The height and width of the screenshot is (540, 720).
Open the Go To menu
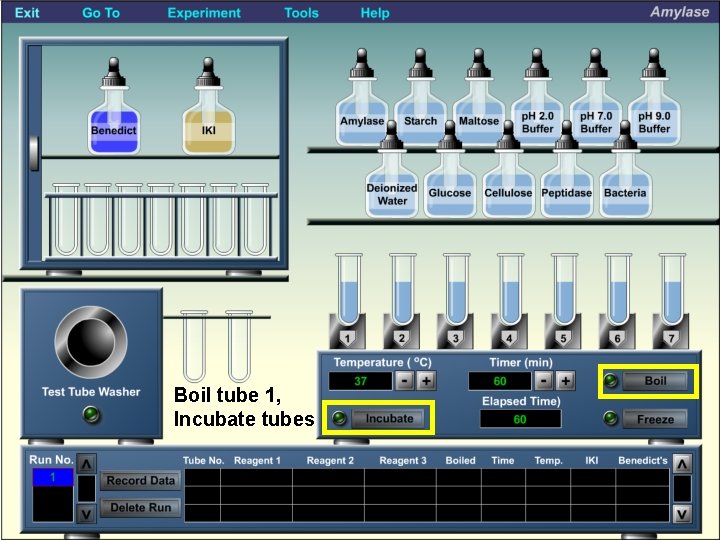point(101,12)
